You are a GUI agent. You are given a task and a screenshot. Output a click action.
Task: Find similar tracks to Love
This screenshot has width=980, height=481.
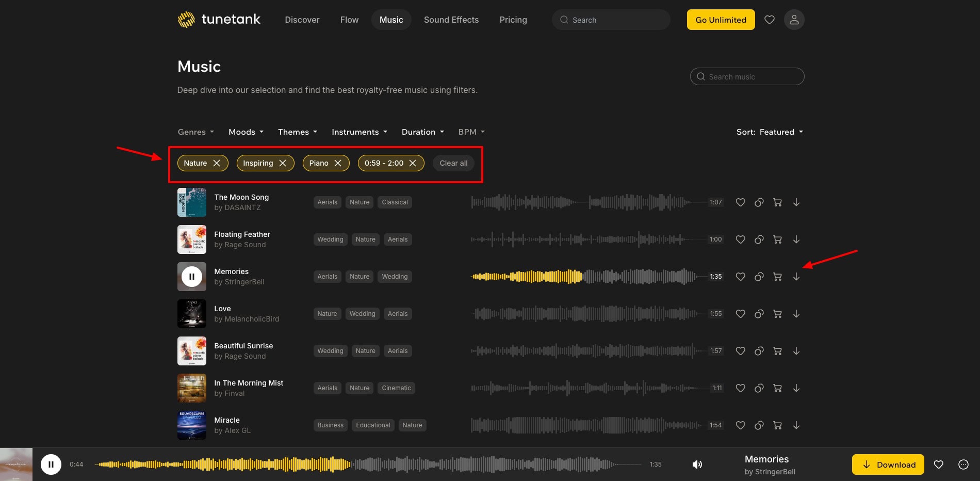tap(759, 314)
